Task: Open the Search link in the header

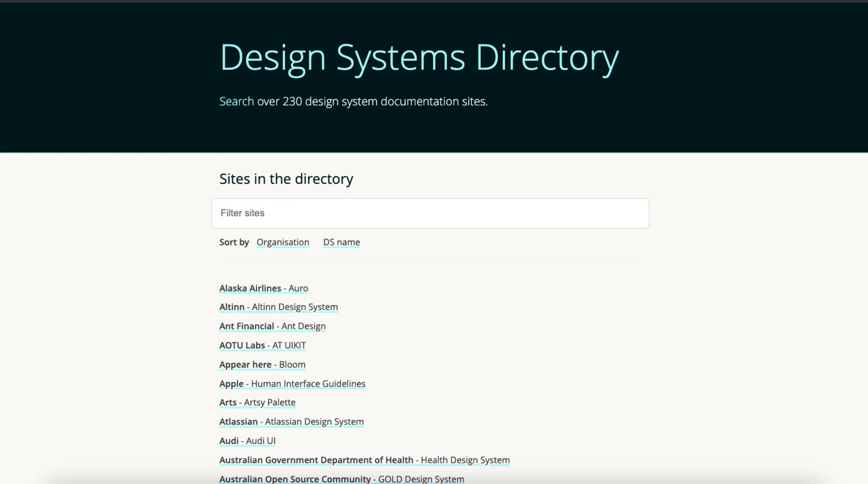Action: pos(236,101)
